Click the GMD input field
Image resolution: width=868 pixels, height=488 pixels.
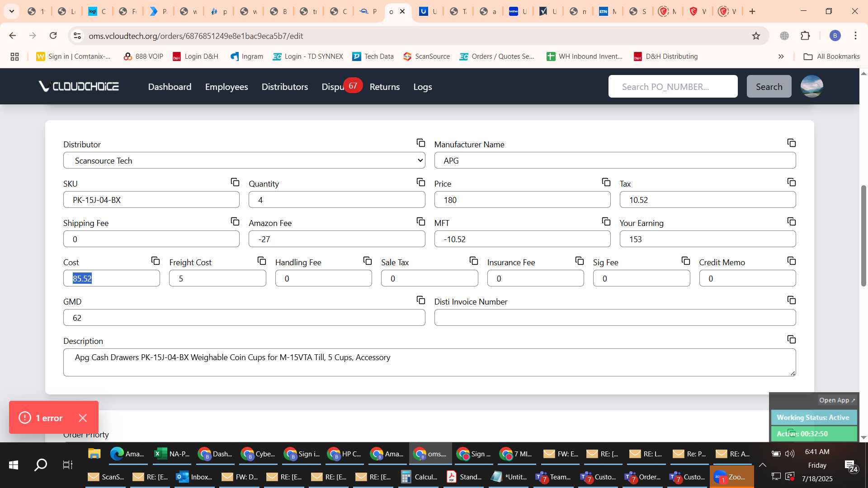[244, 318]
